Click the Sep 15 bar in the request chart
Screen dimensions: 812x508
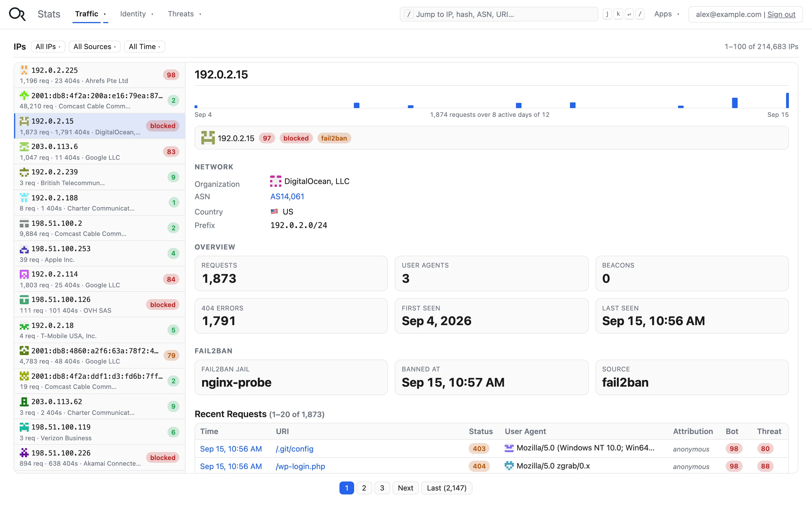coord(787,100)
